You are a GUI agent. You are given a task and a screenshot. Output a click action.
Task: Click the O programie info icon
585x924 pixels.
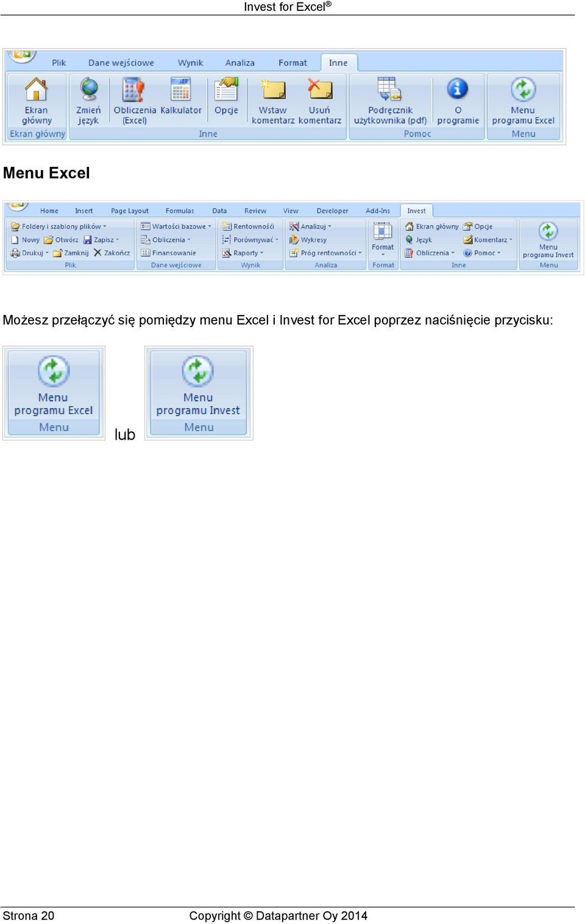coord(458,89)
